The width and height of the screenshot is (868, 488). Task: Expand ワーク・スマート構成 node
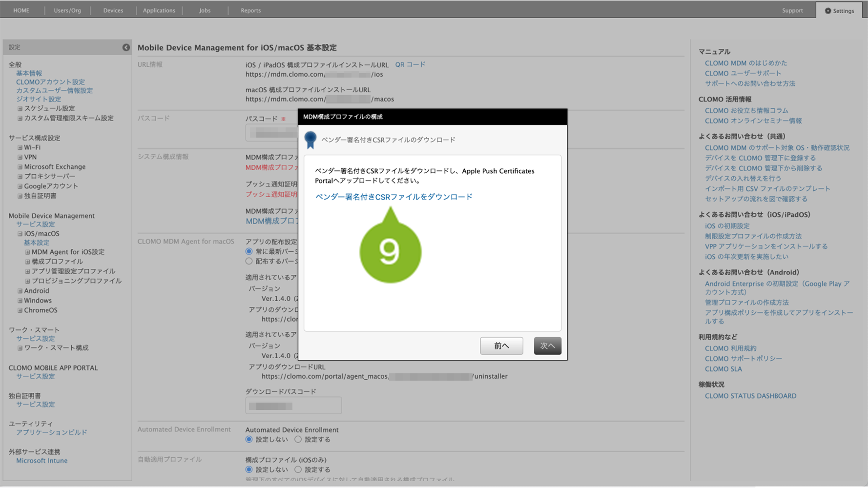click(x=20, y=348)
